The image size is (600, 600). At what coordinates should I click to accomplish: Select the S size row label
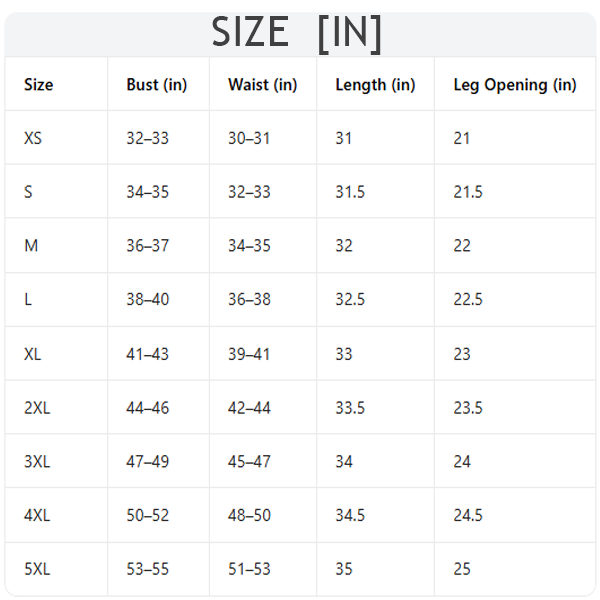tap(28, 192)
